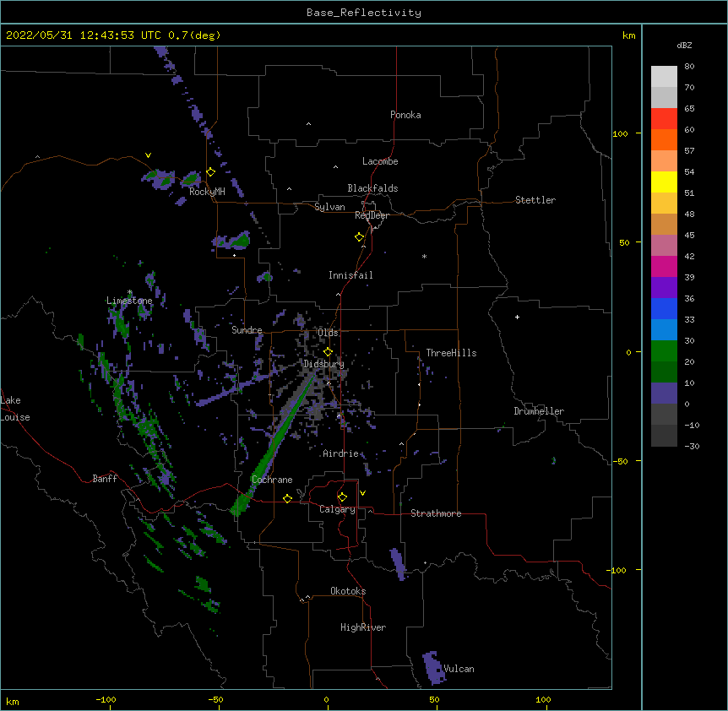Click the RockyMH label
Viewport: 728px width, 711px height.
[x=207, y=192]
